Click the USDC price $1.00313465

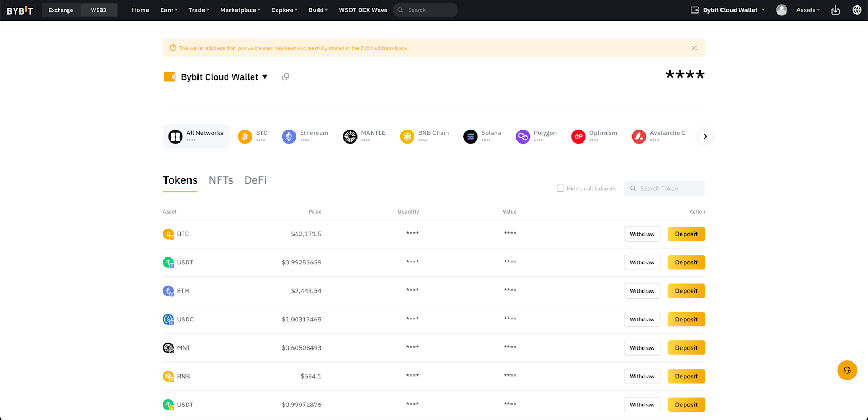pyautogui.click(x=301, y=319)
